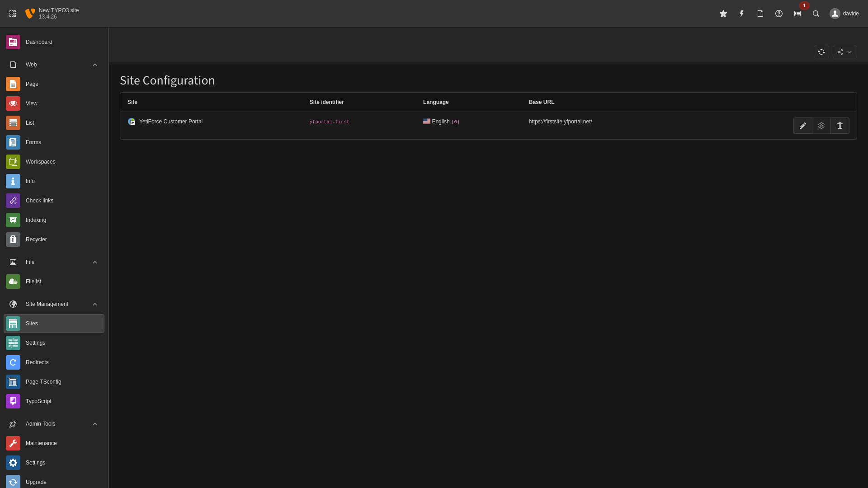Collapse the Admin Tools group
This screenshot has height=488, width=868.
point(94,424)
